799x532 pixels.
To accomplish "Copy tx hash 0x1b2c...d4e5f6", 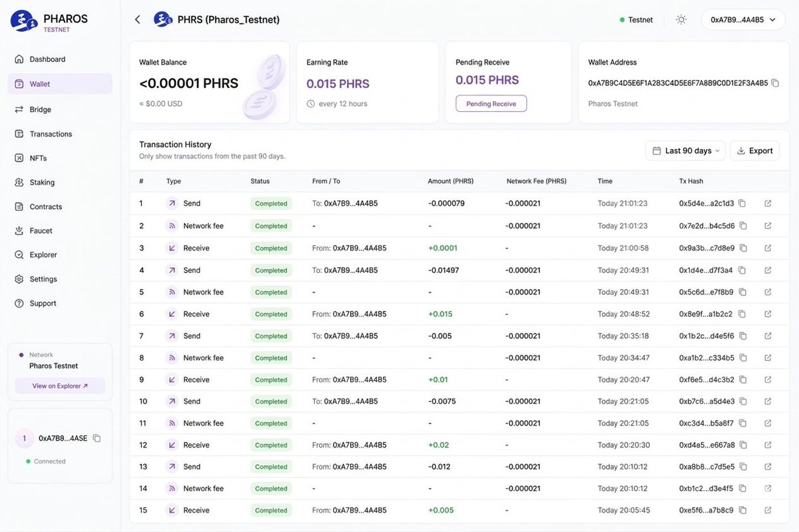I will (742, 336).
